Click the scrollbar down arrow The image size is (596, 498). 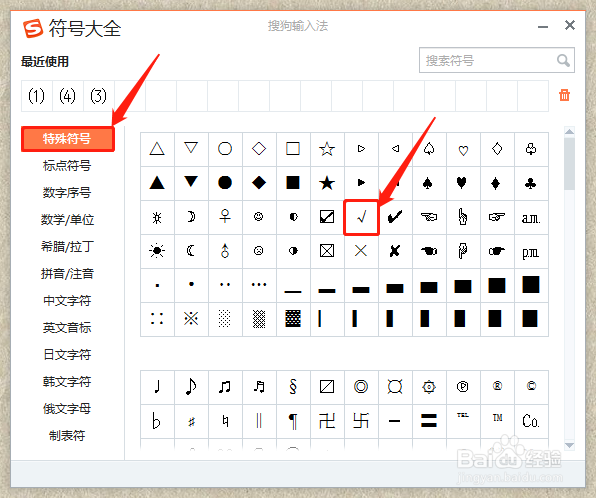point(569,445)
